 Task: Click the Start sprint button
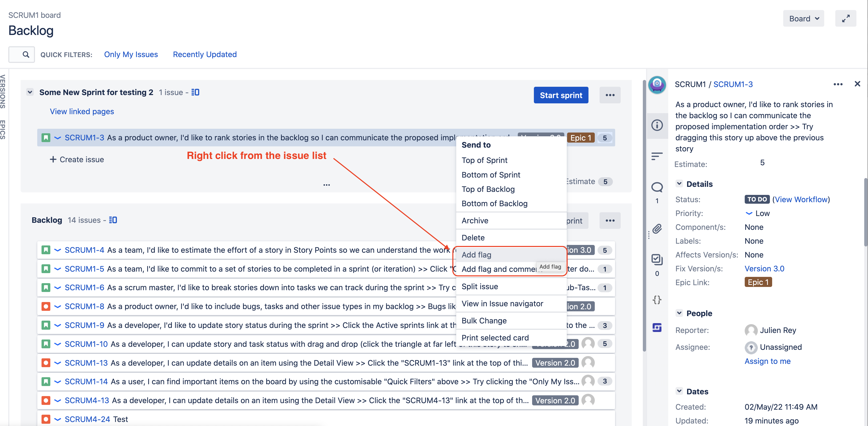click(561, 95)
